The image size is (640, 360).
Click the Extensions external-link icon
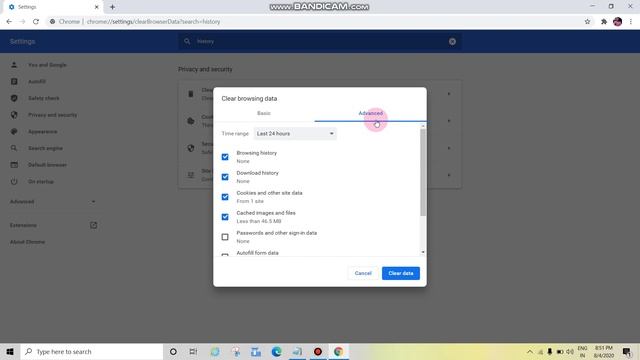point(93,225)
